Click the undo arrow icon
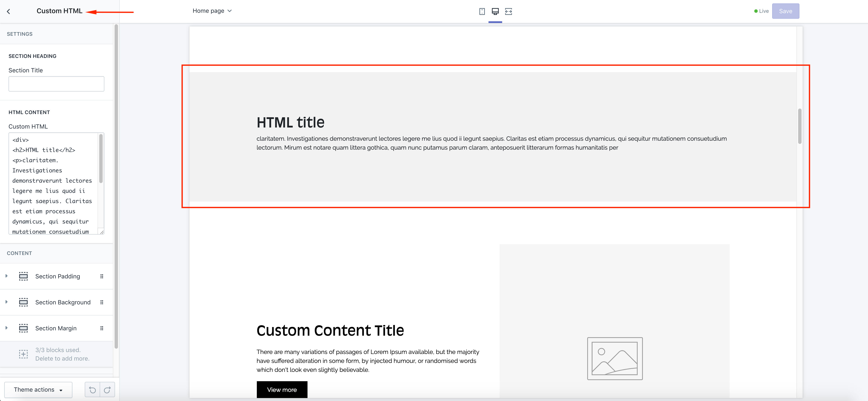The height and width of the screenshot is (401, 868). pyautogui.click(x=92, y=390)
